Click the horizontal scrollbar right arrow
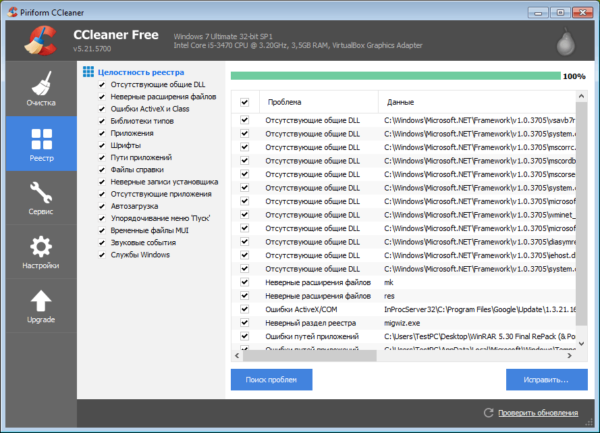This screenshot has height=433, width=600. coord(569,356)
